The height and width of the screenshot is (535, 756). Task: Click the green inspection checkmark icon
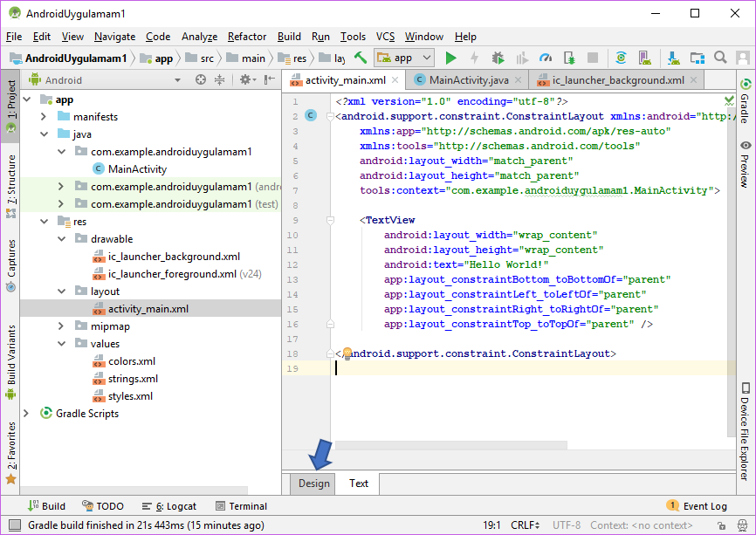coord(729,100)
